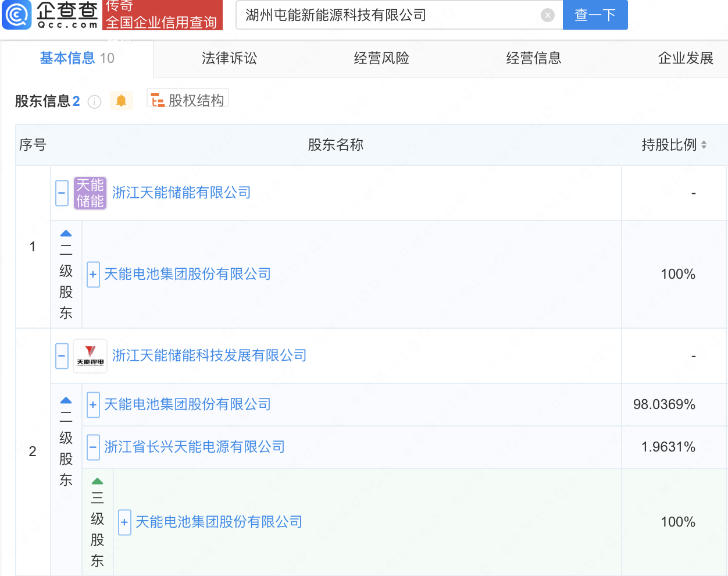Click the orange bell alert icon
728x576 pixels.
(121, 101)
